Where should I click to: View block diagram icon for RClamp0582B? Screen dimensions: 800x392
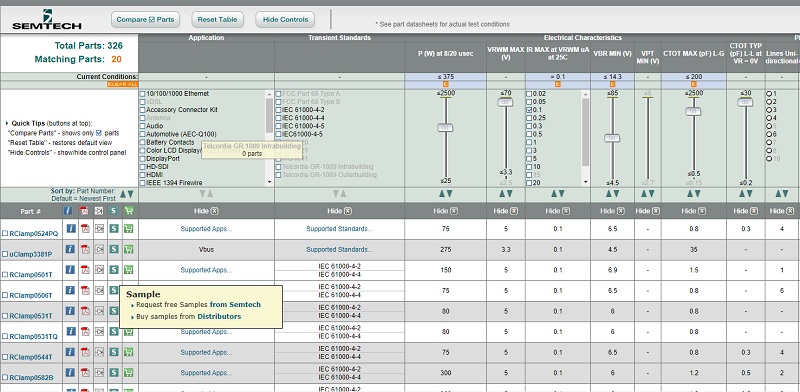point(99,373)
